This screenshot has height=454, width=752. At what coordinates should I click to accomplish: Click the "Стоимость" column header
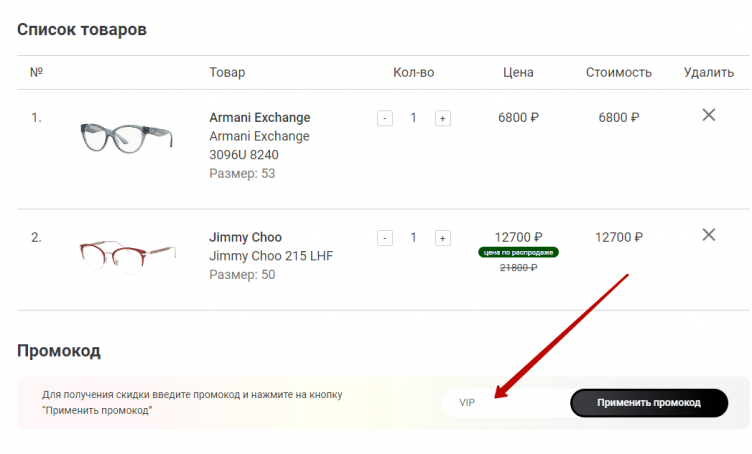pyautogui.click(x=618, y=72)
